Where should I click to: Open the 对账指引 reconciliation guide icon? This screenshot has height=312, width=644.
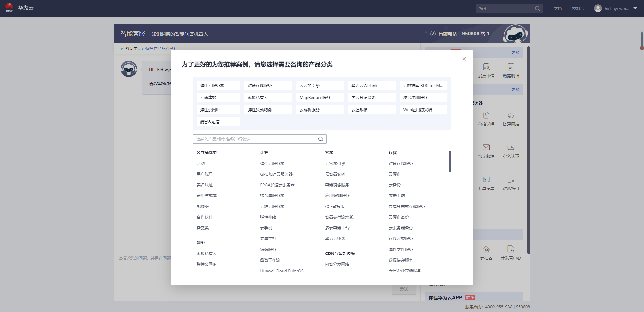(511, 183)
